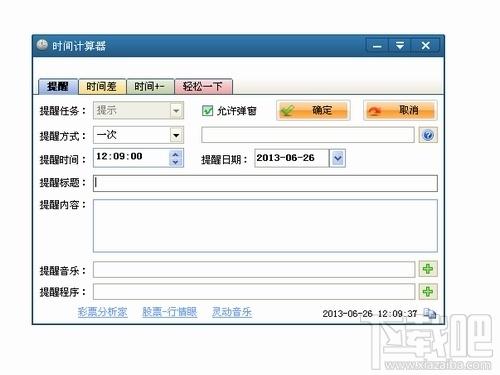Minimize the 时间计算器 window
Image resolution: width=500 pixels, height=375 pixels.
(377, 45)
